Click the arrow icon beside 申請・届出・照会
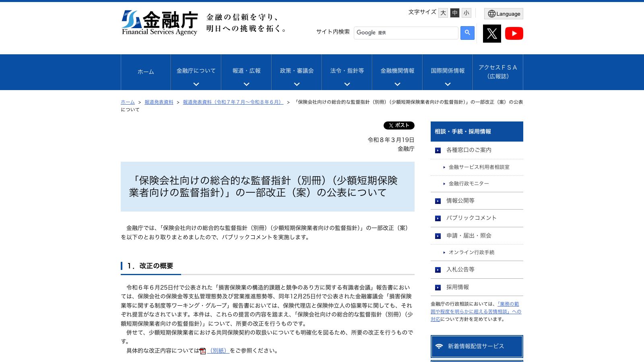 pos(438,236)
